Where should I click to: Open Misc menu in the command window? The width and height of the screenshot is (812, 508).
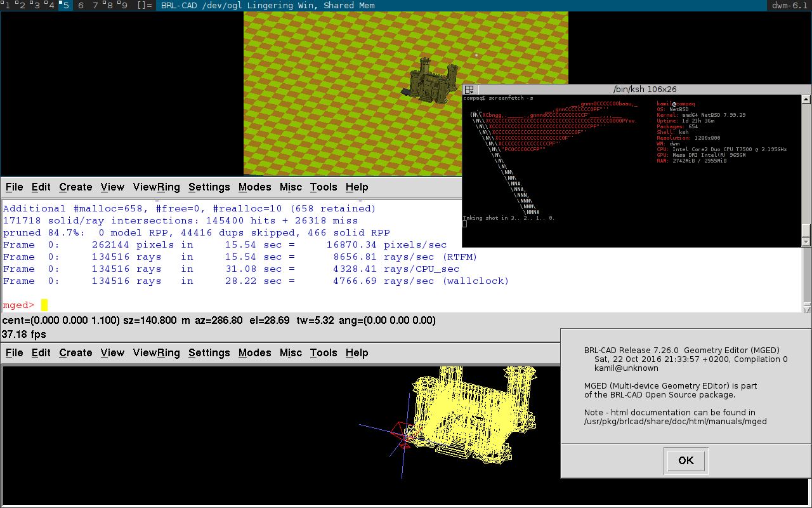click(x=291, y=187)
